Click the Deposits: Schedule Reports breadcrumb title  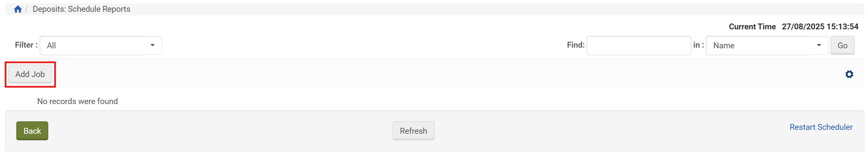[x=81, y=9]
